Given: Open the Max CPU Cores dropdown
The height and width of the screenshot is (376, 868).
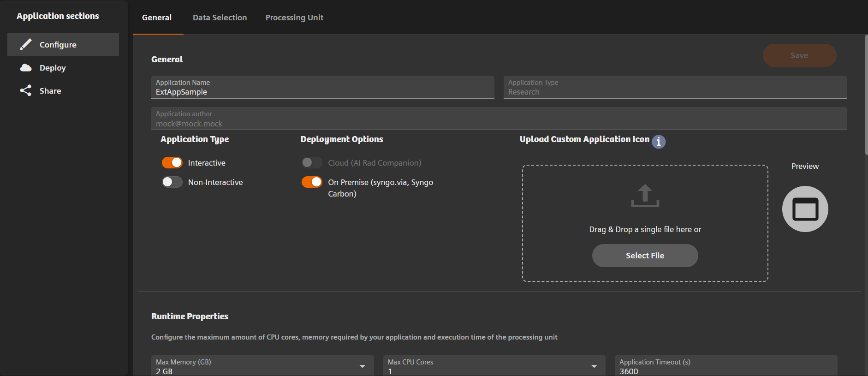Looking at the screenshot, I should pos(494,366).
